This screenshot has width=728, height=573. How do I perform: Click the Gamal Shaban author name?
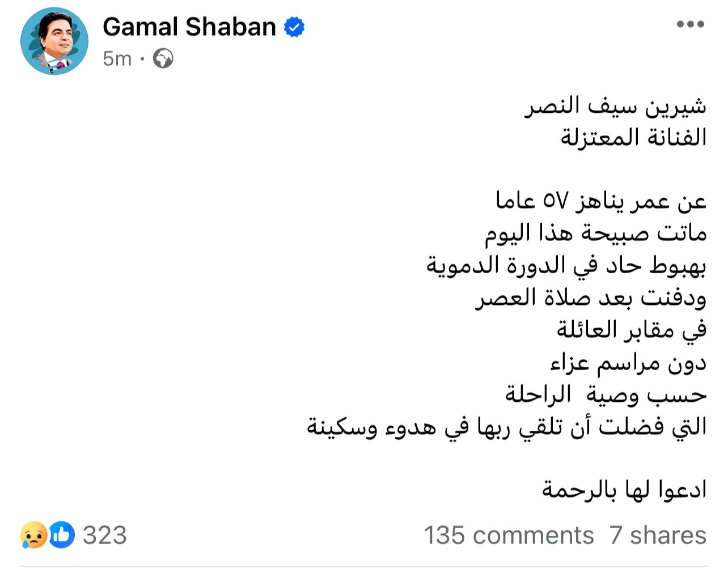click(189, 27)
